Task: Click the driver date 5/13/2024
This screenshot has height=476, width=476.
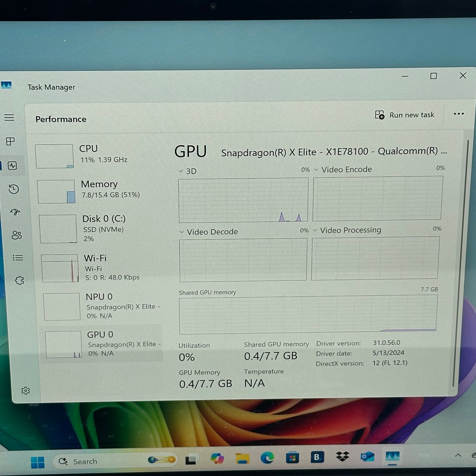Action: point(388,352)
